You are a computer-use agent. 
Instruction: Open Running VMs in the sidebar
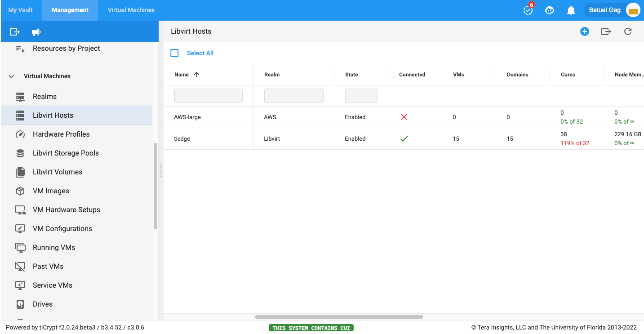click(x=54, y=247)
